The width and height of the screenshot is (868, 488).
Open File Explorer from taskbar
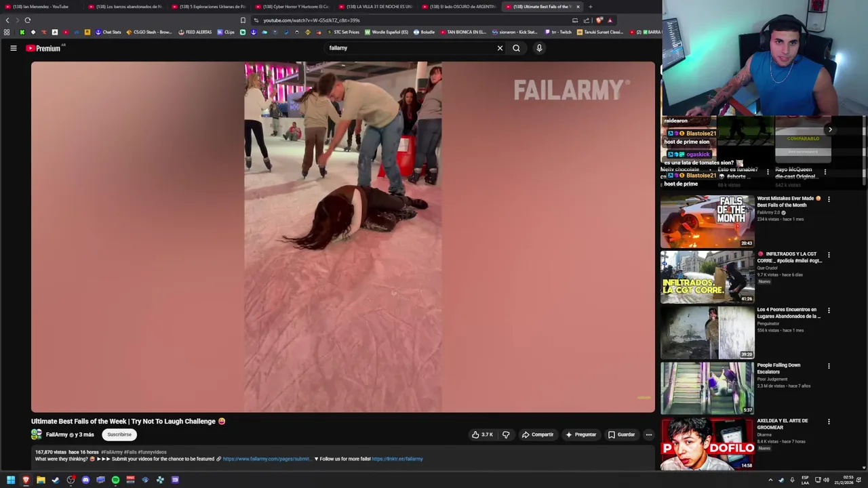point(41,480)
